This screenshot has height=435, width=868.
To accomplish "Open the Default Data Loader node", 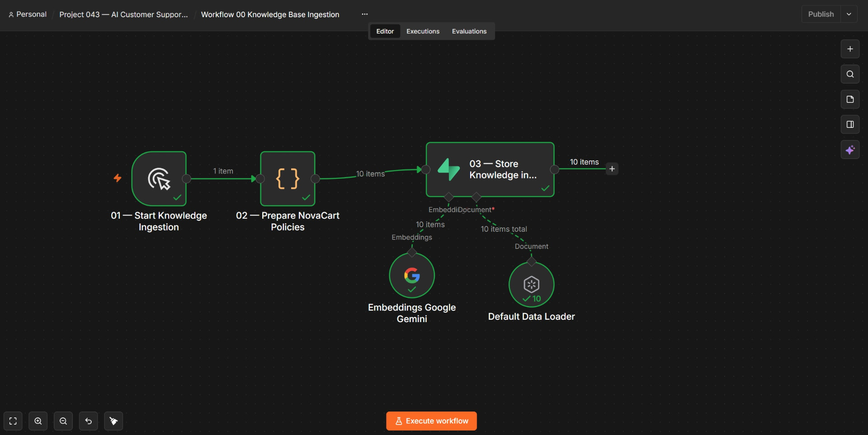I will coord(532,285).
